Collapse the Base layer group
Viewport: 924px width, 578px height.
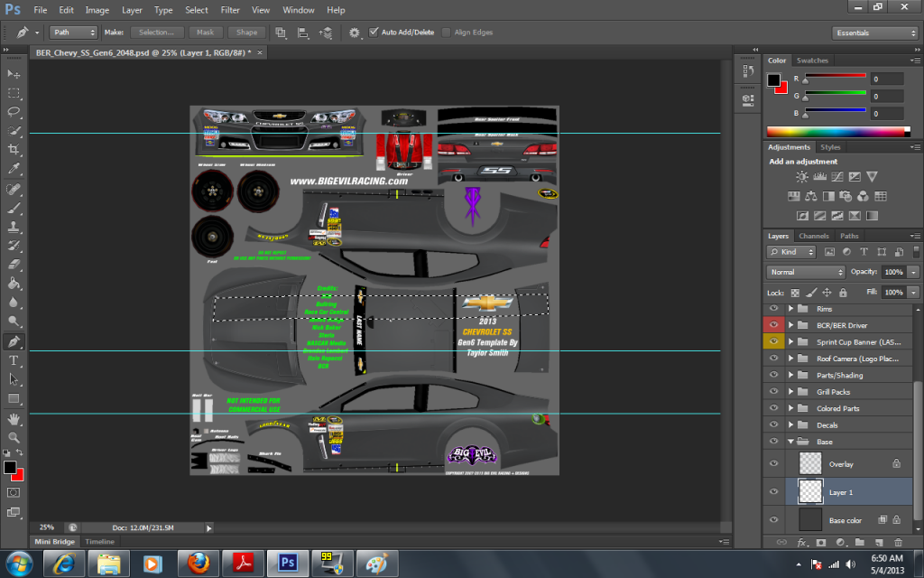[790, 441]
